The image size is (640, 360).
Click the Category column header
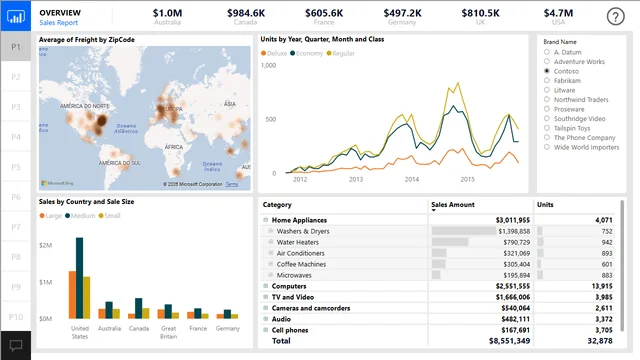277,205
